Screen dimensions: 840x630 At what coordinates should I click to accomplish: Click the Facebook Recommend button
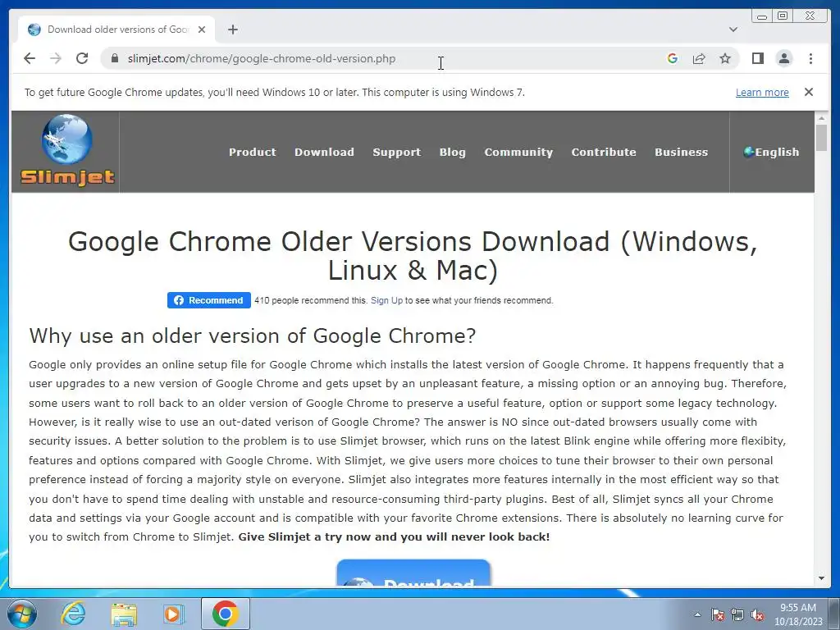pyautogui.click(x=209, y=300)
